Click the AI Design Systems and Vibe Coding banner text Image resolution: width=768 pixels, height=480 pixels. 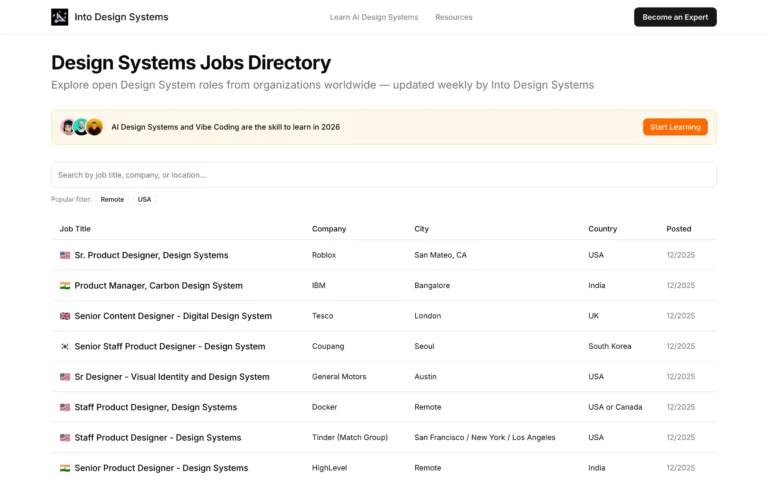225,127
